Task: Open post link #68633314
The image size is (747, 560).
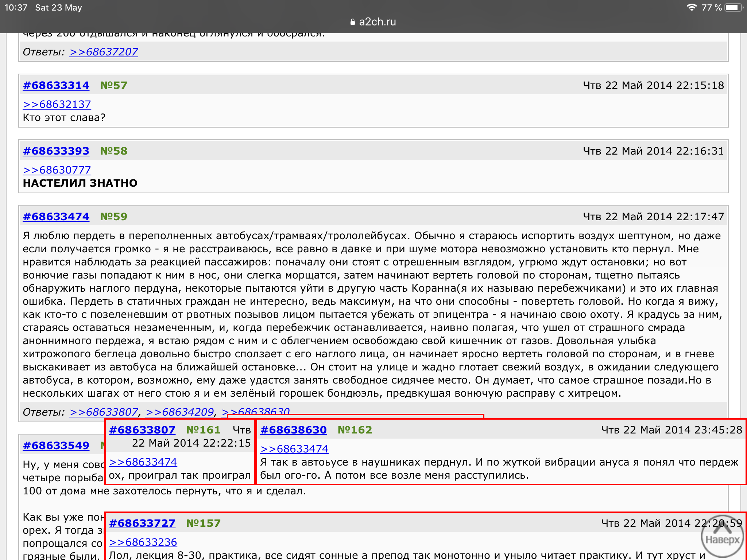Action: coord(56,85)
